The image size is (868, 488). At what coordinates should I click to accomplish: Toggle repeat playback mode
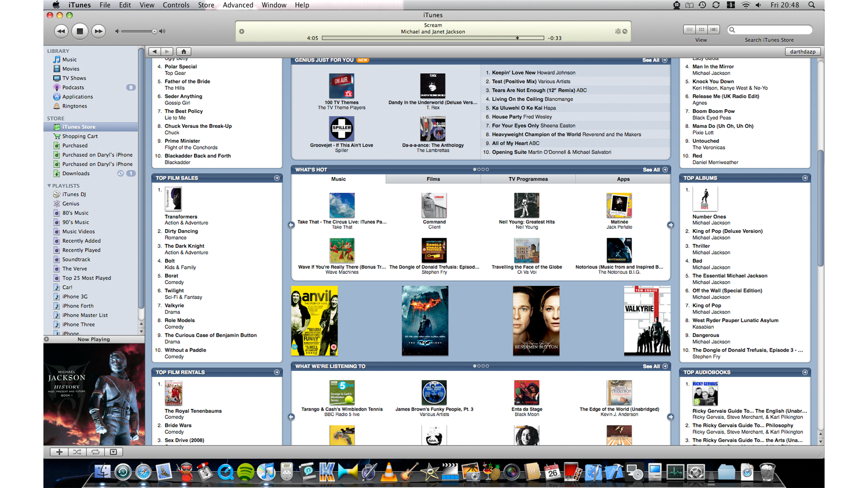click(x=95, y=452)
